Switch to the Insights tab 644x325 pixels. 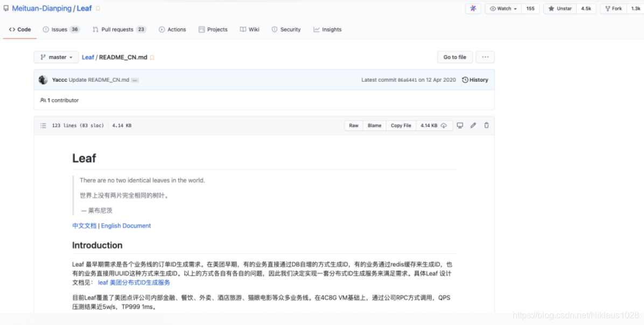pos(327,30)
